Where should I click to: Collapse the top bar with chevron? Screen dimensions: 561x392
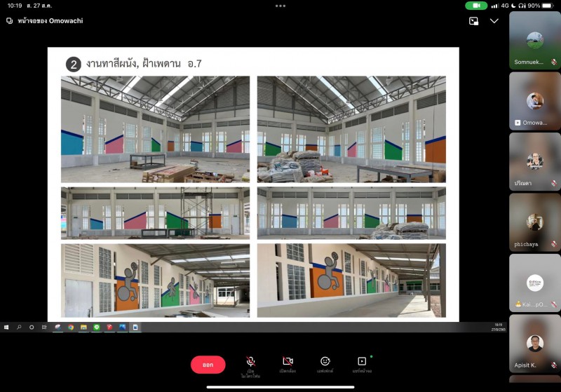pyautogui.click(x=494, y=21)
